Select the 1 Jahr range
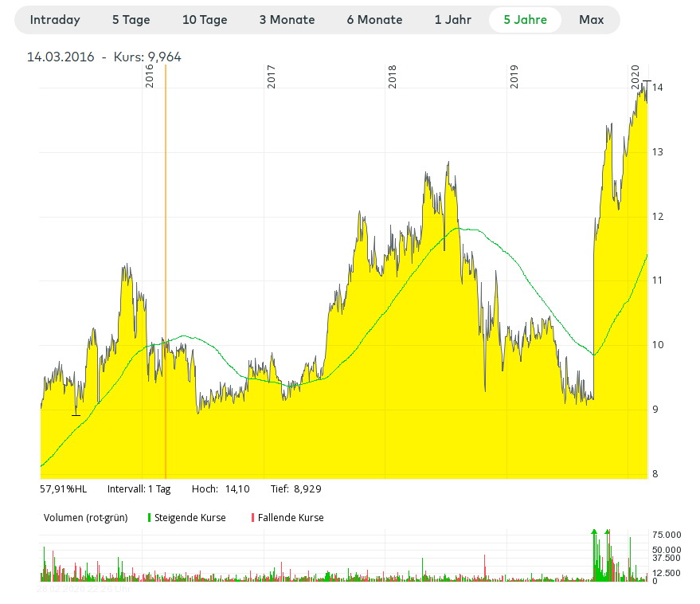Viewport: 700px width, 604px height. pos(453,20)
